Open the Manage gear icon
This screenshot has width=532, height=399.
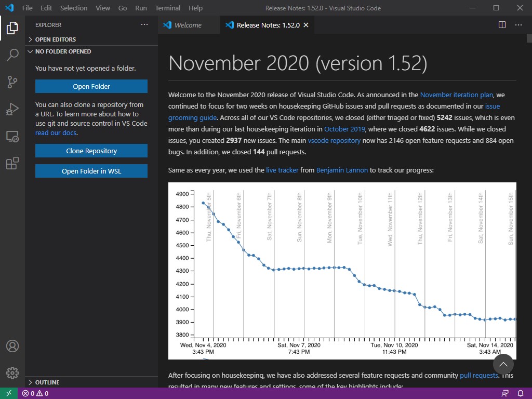pos(12,373)
